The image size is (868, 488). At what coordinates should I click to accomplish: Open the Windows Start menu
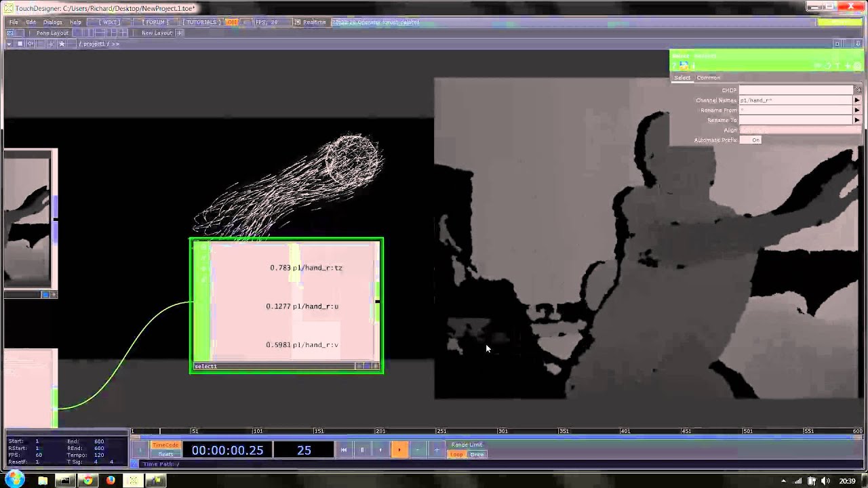[14, 480]
